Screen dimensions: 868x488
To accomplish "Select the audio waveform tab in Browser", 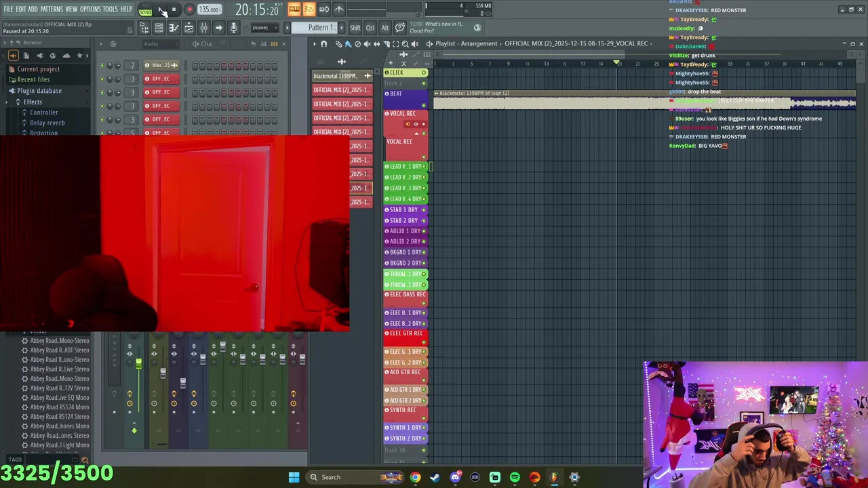I will [x=13, y=56].
